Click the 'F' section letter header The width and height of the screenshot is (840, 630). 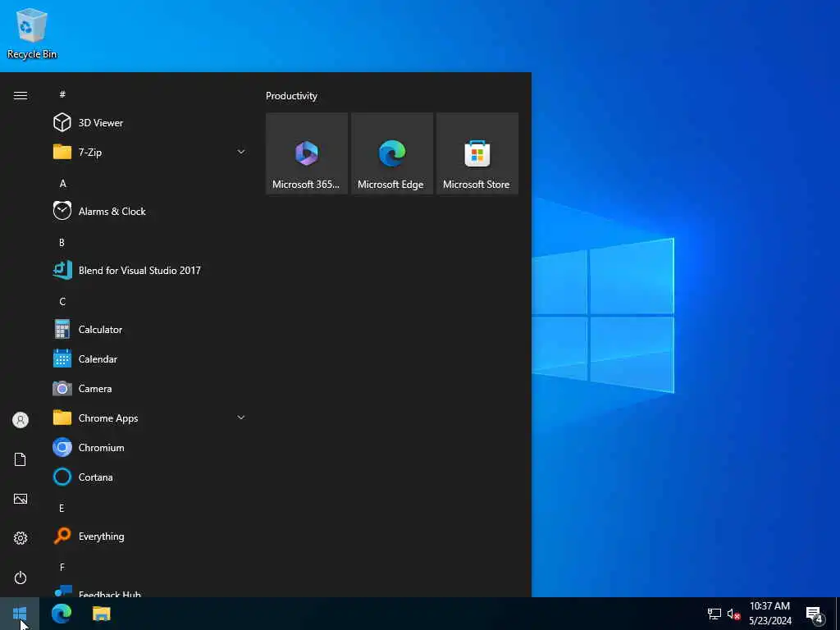pos(62,567)
